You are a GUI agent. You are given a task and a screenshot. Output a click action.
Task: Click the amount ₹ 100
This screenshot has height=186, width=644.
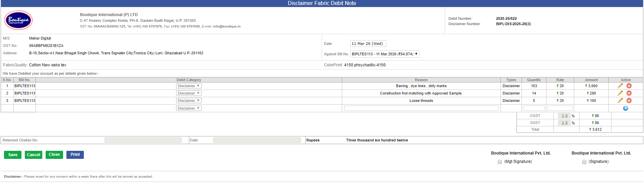[591, 101]
